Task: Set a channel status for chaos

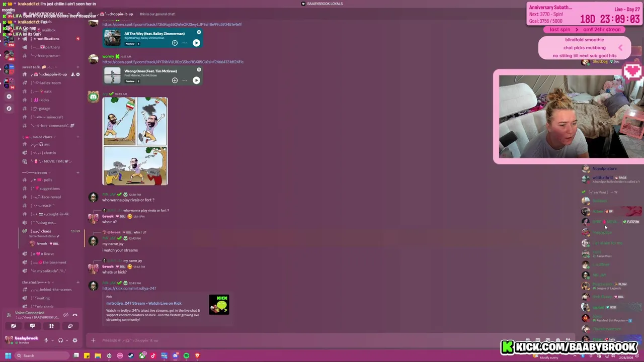Action: click(44, 236)
